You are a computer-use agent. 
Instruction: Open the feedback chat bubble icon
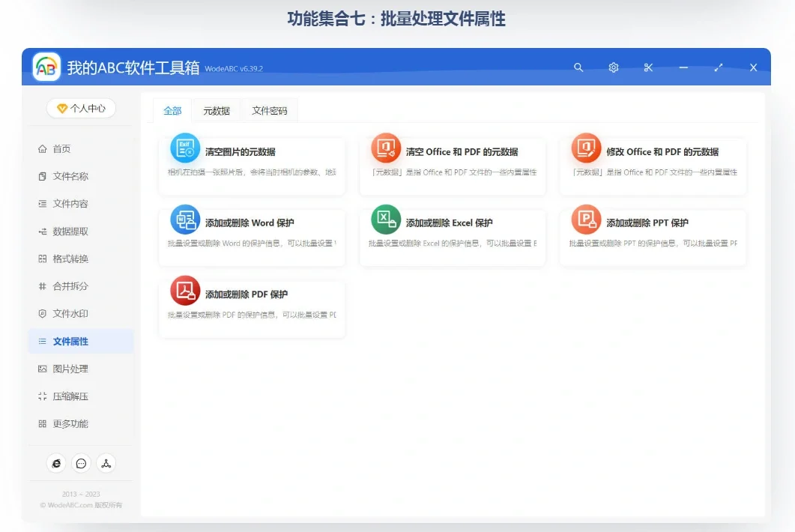point(81,463)
